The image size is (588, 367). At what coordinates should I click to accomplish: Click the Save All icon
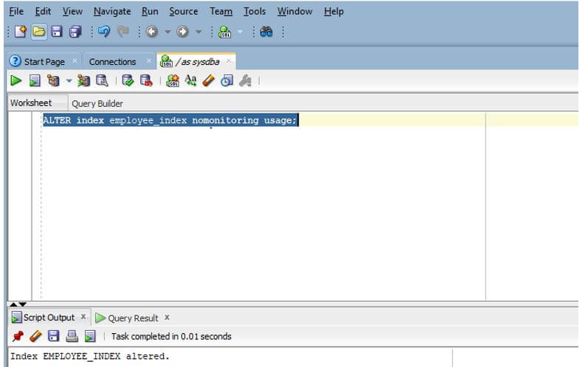coord(75,32)
